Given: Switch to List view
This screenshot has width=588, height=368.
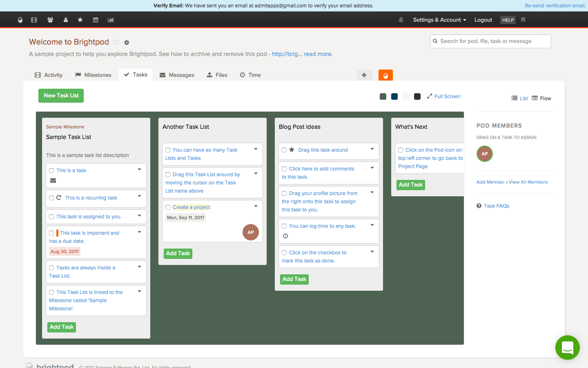Looking at the screenshot, I should coord(520,99).
